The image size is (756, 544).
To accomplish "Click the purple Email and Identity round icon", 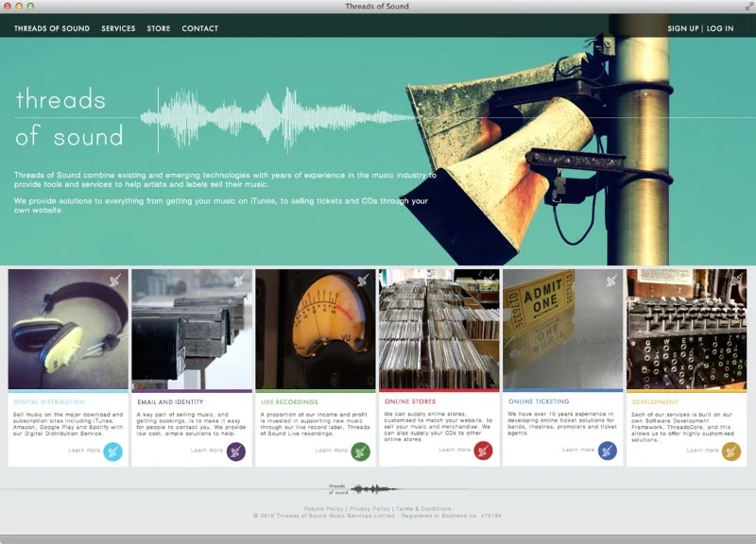I will pos(236,451).
